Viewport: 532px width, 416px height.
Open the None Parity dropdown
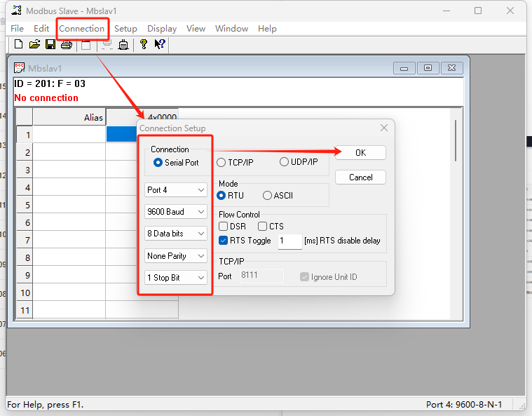tap(176, 256)
